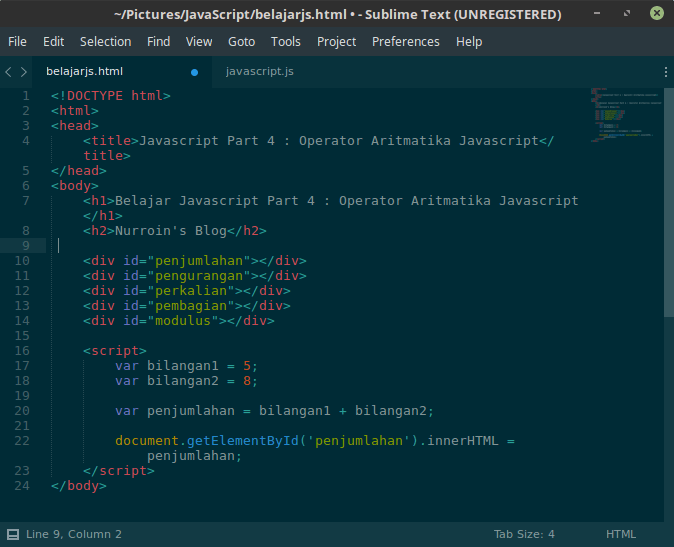Click the "pembagian" id value
The width and height of the screenshot is (674, 547).
(191, 306)
